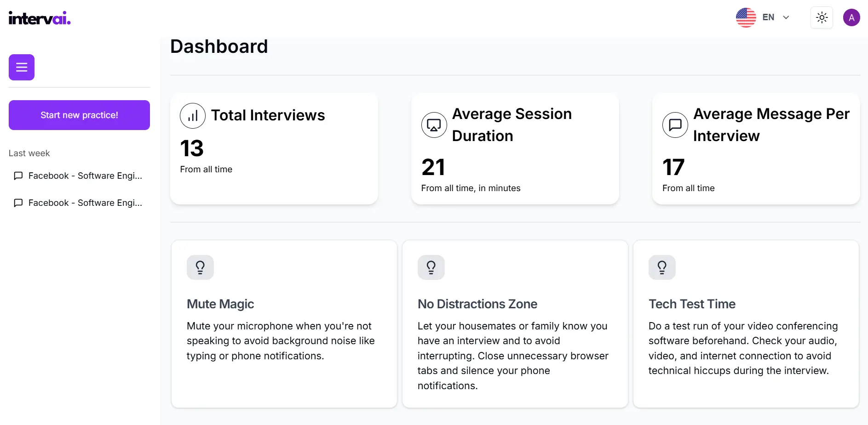Click the Average Session Duration screen icon
Image resolution: width=868 pixels, height=425 pixels.
[x=434, y=125]
